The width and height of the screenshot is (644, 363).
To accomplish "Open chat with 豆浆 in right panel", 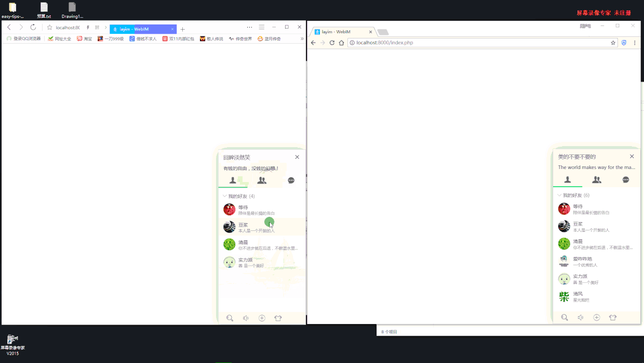I will point(597,226).
